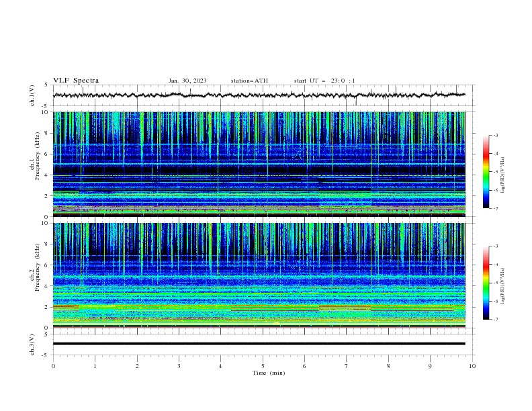This screenshot has height=411, width=532.
Task: Click the "station=ATH" header label
Action: pos(249,81)
